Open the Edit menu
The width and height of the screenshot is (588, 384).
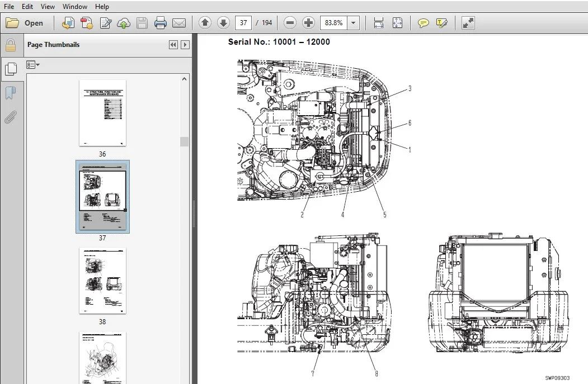click(27, 6)
